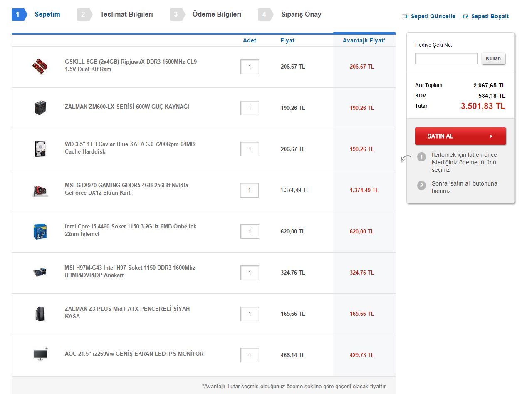
Task: Open MSI H97M-G43 Intel H97 product name
Action: point(130,271)
